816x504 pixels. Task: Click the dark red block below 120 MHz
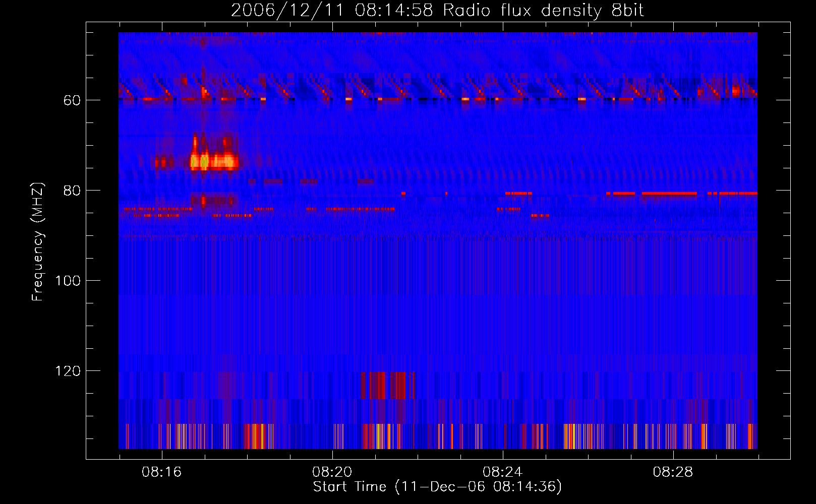pos(387,385)
